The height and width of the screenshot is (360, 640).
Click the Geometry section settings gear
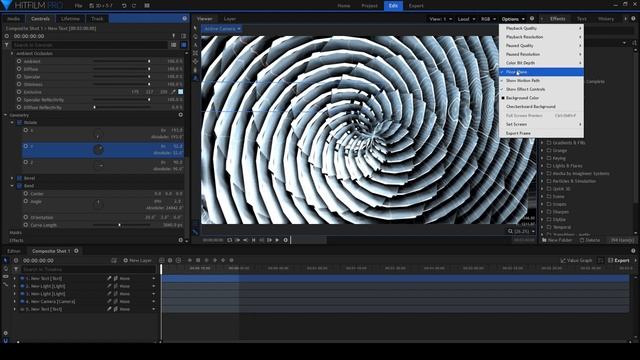pyautogui.click(x=180, y=115)
